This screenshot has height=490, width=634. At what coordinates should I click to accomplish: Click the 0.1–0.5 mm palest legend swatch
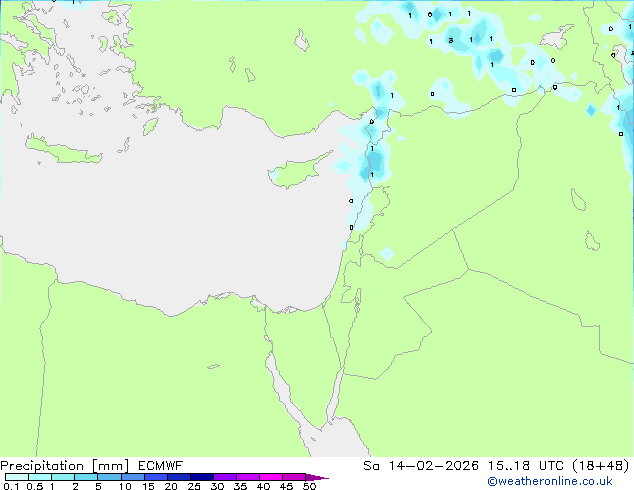(17, 477)
